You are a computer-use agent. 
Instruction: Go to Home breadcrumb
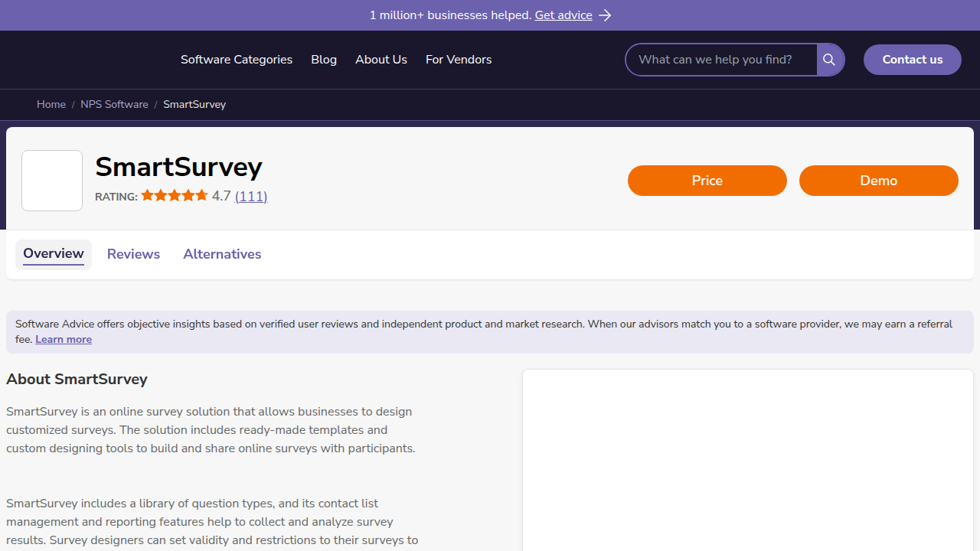click(51, 105)
